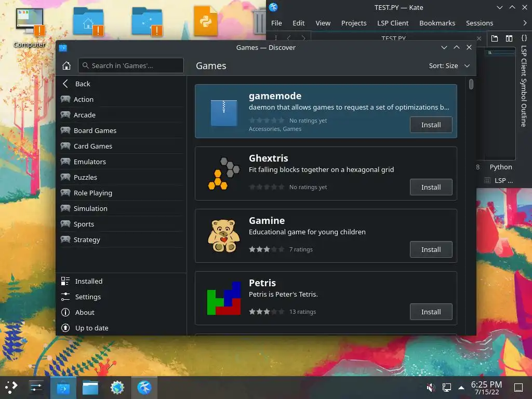
Task: Open the Simulation category
Action: coord(121,208)
